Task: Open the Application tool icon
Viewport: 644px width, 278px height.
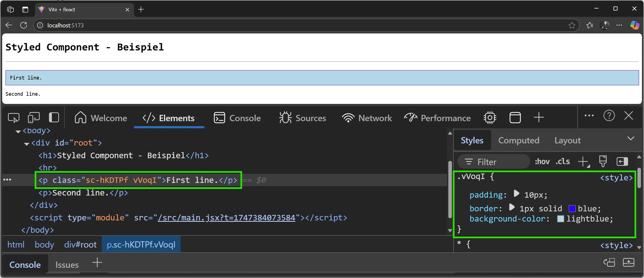Action: (515, 118)
